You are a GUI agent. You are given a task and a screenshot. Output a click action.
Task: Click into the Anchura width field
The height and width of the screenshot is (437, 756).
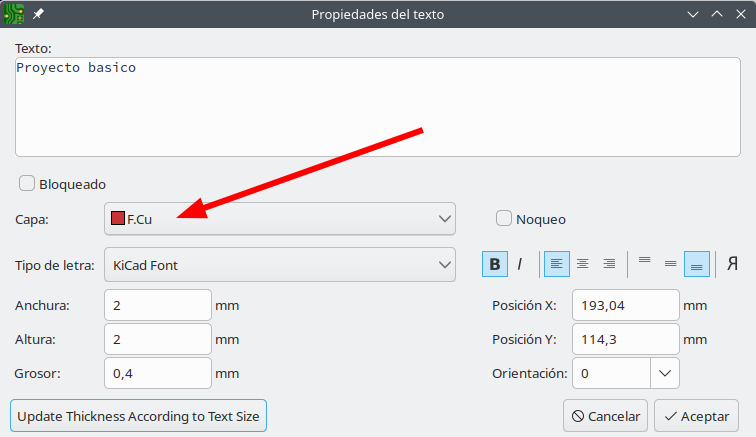(157, 305)
